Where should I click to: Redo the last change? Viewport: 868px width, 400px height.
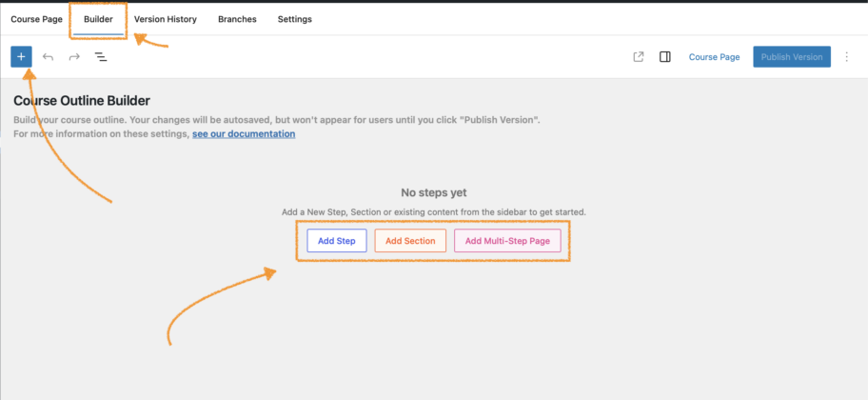(x=74, y=56)
